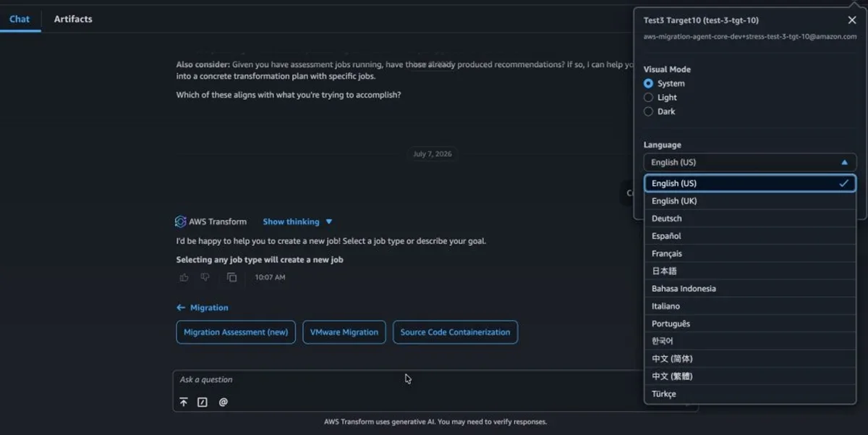The height and width of the screenshot is (435, 868).
Task: Choose Türkçe language option
Action: (750, 394)
